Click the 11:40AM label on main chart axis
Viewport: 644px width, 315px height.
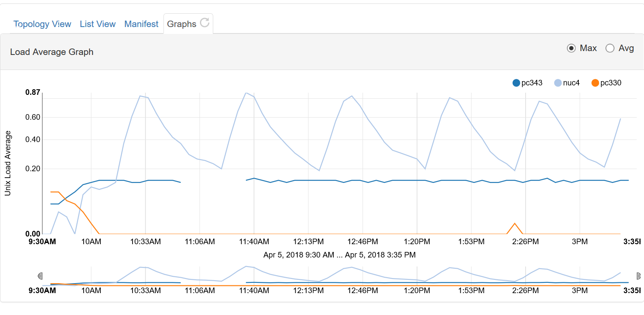pos(254,242)
